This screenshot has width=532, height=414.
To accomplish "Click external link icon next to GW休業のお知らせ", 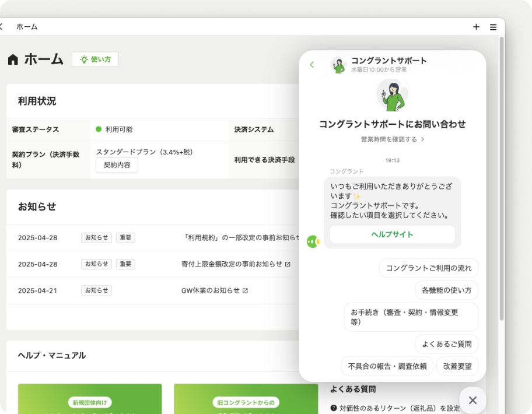I will tap(246, 290).
